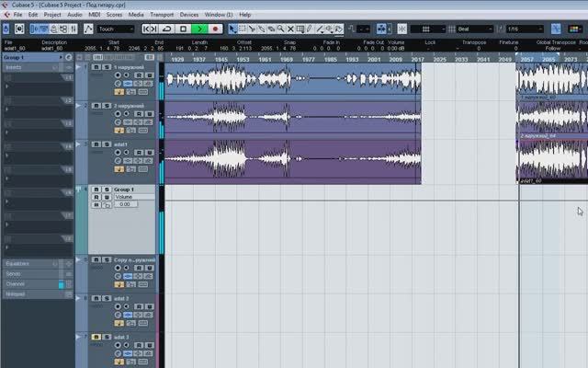Toggle Read automation on track 1 наружний
This screenshot has height=368, width=588.
(x=139, y=75)
